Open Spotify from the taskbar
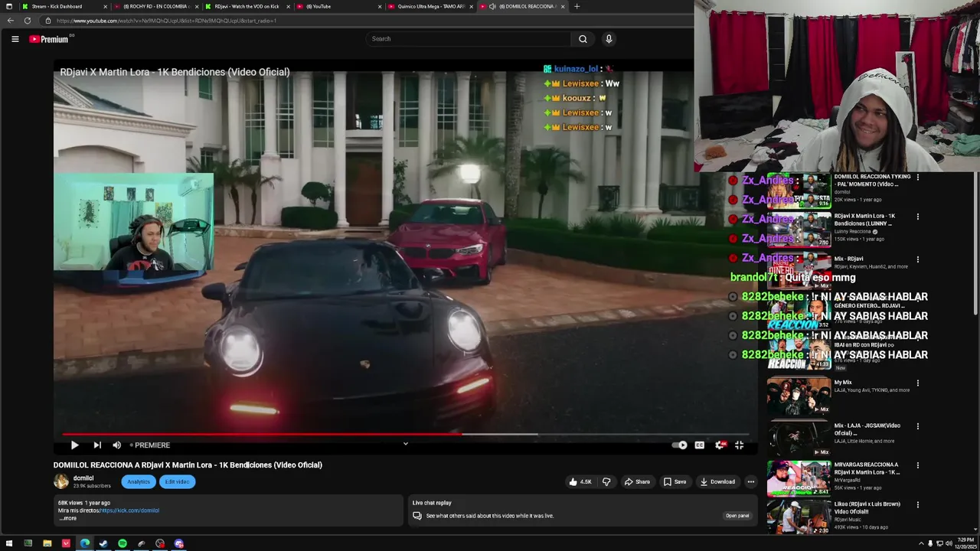This screenshot has height=551, width=980. (122, 543)
